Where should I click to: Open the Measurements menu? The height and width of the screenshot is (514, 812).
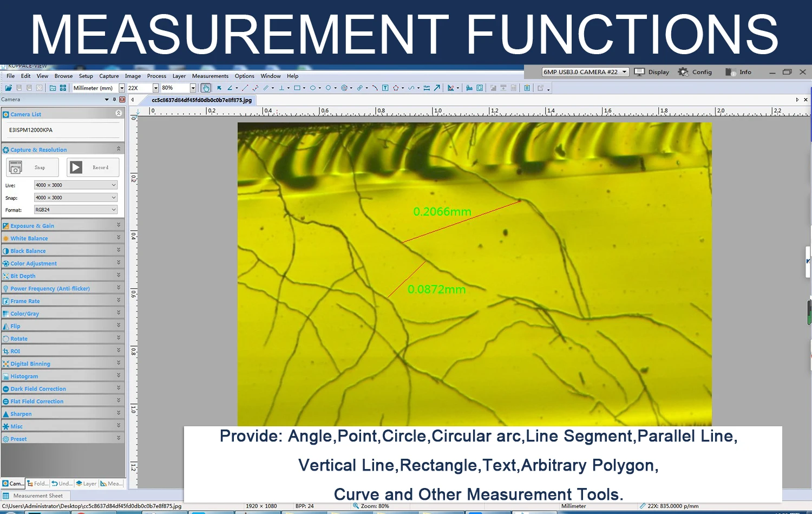pyautogui.click(x=210, y=76)
